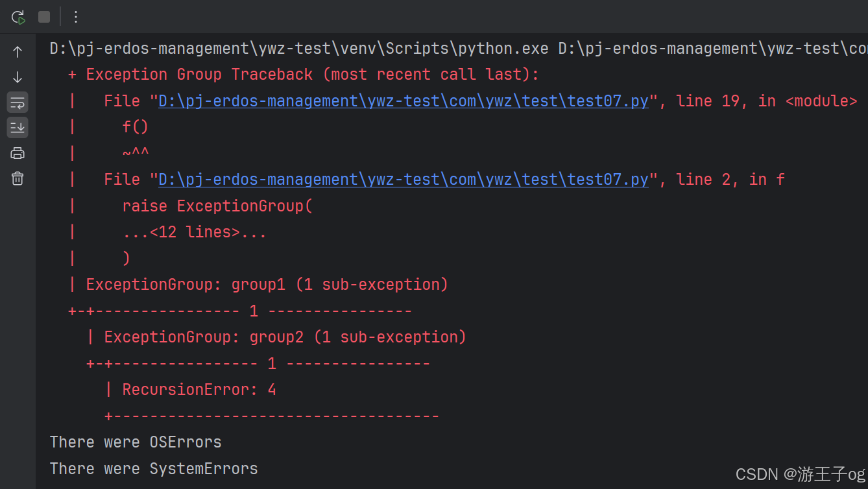Select the 'raise ExceptionGroup(' line
The image size is (868, 489).
click(x=217, y=206)
